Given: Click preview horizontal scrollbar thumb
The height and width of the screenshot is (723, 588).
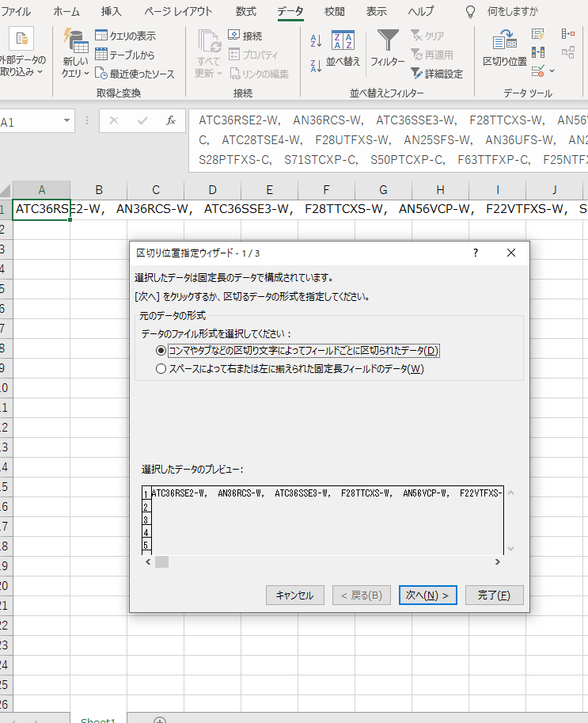Looking at the screenshot, I should (x=161, y=561).
